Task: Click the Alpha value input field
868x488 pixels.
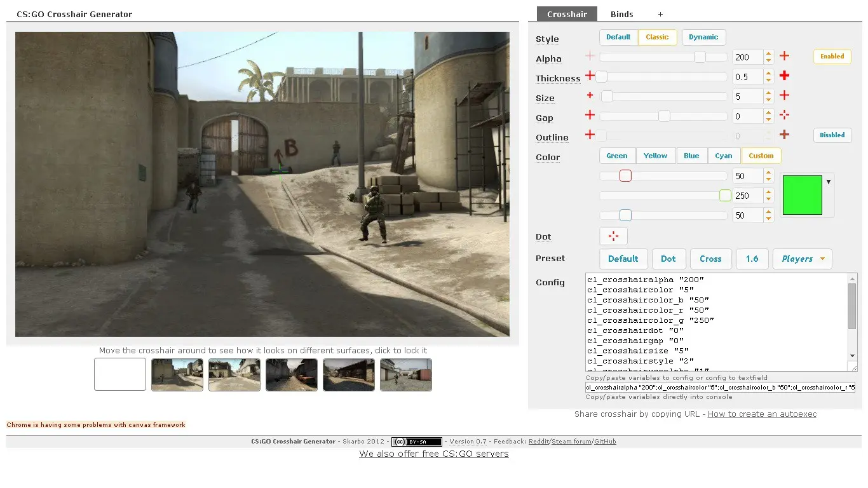Action: (748, 57)
